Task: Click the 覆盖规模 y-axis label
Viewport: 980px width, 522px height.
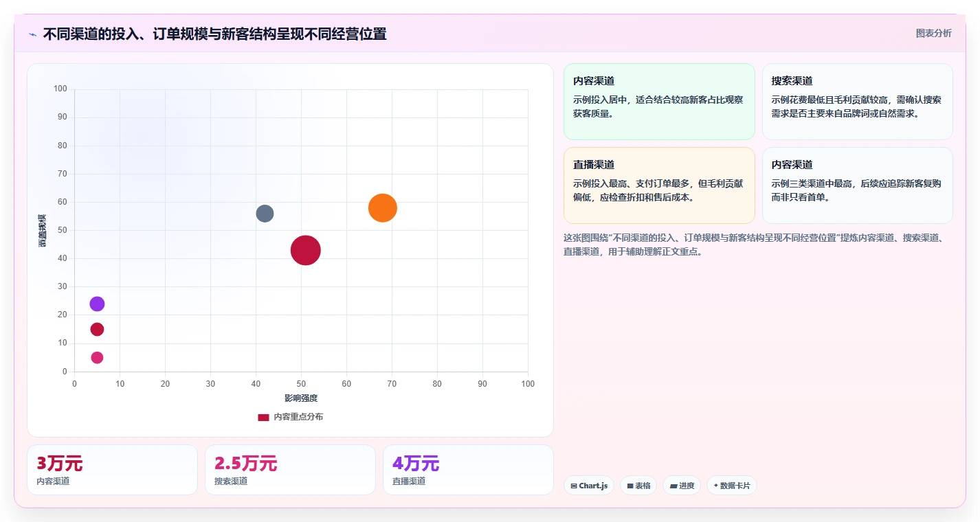Action: [43, 231]
